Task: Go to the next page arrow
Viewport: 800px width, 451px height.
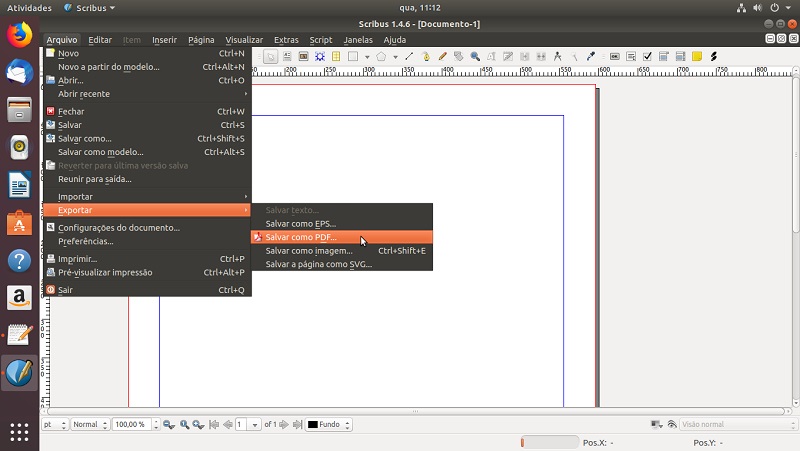Action: coord(284,424)
